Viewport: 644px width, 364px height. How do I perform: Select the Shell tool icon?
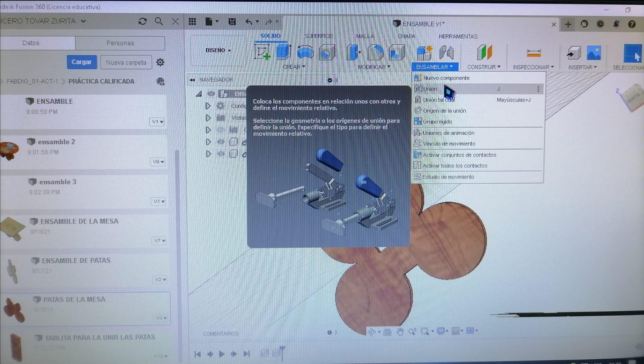(396, 52)
